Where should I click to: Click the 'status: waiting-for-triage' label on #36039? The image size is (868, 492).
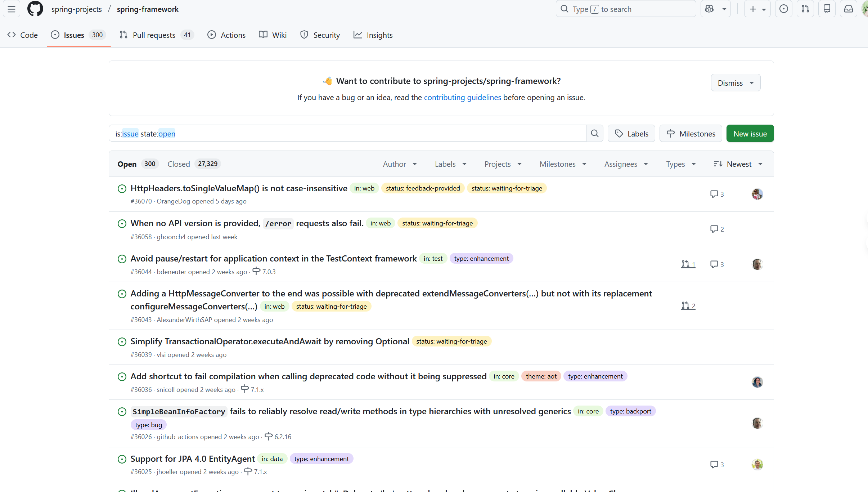451,341
